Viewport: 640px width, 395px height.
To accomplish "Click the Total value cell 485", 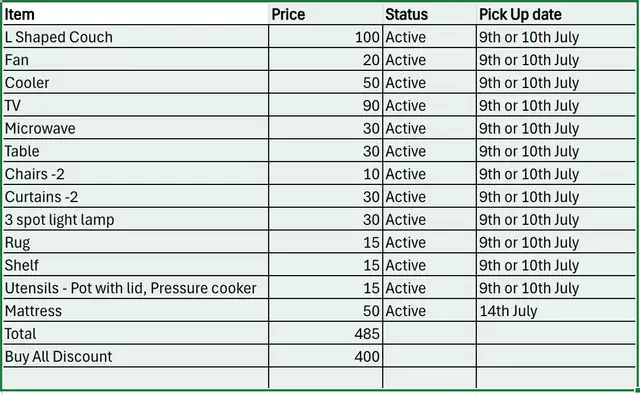I will pos(326,334).
